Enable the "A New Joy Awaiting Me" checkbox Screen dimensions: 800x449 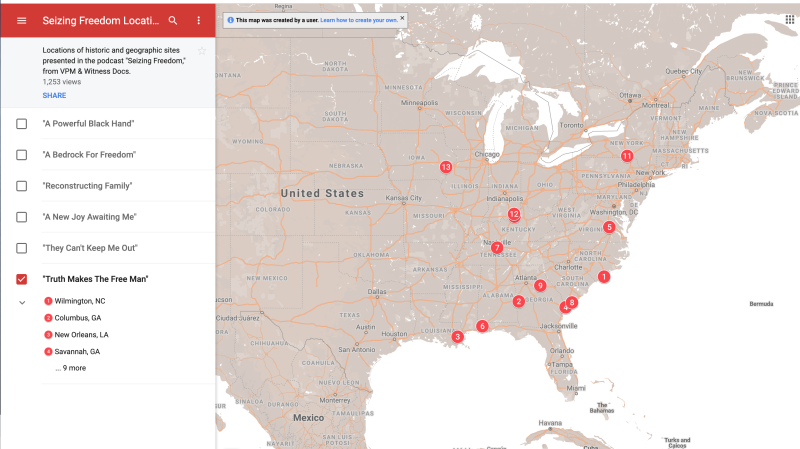[21, 217]
